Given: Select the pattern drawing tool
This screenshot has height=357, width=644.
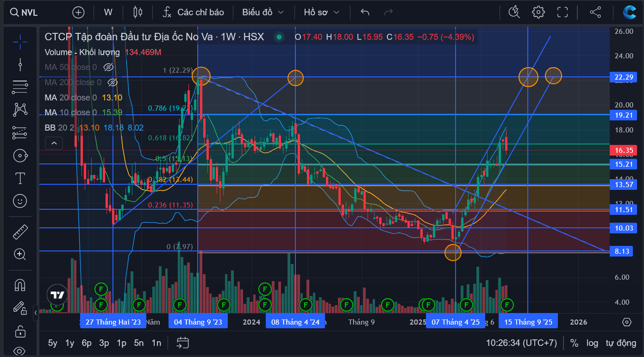Looking at the screenshot, I should coord(20,109).
